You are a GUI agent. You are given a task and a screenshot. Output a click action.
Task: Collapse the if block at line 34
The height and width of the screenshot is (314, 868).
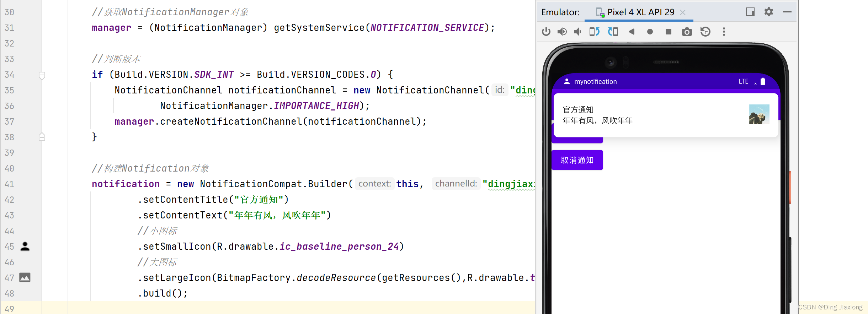pos(42,75)
